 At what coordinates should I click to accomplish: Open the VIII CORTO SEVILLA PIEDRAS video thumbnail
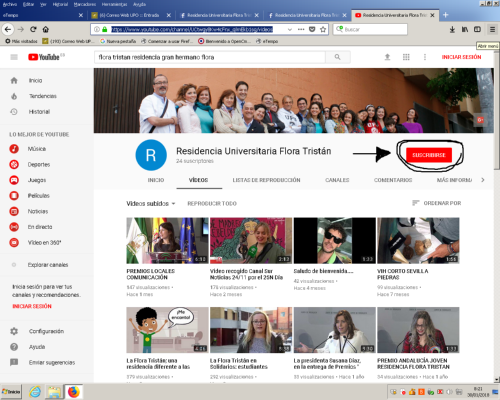click(418, 241)
